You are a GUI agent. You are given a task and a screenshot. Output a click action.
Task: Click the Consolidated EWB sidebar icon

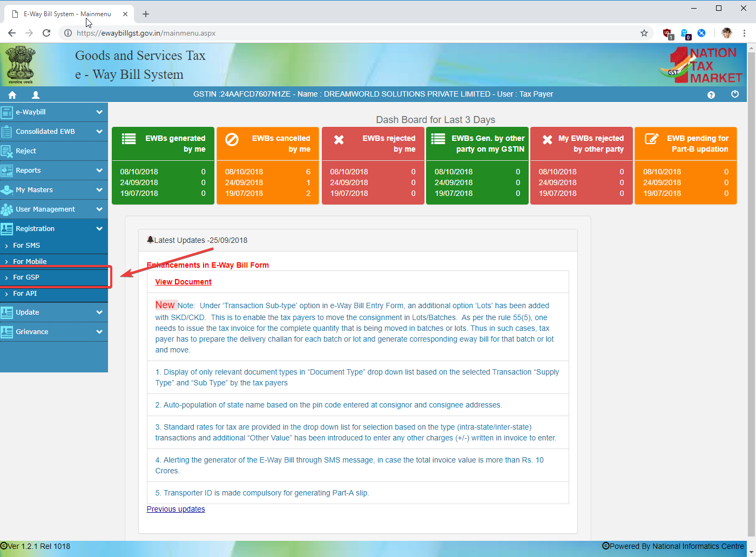6,132
